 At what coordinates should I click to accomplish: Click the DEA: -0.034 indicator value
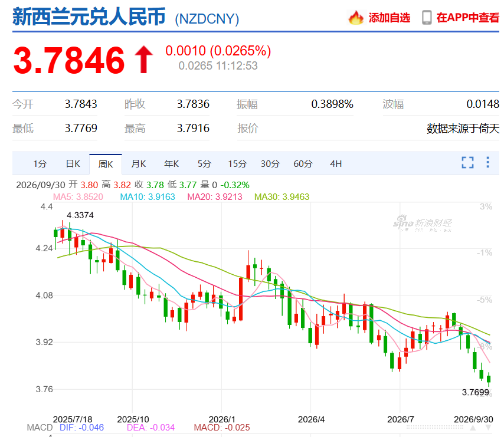pos(150,428)
